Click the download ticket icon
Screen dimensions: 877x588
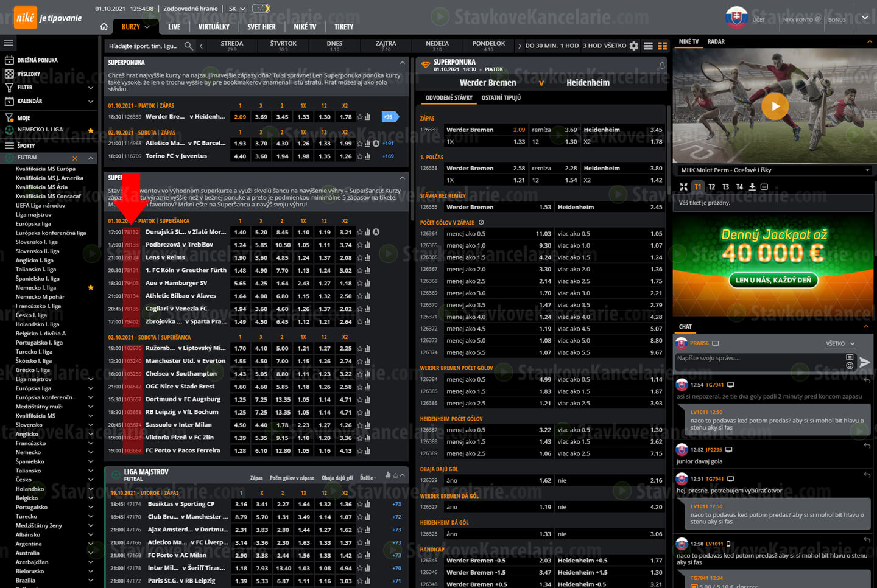click(x=752, y=187)
